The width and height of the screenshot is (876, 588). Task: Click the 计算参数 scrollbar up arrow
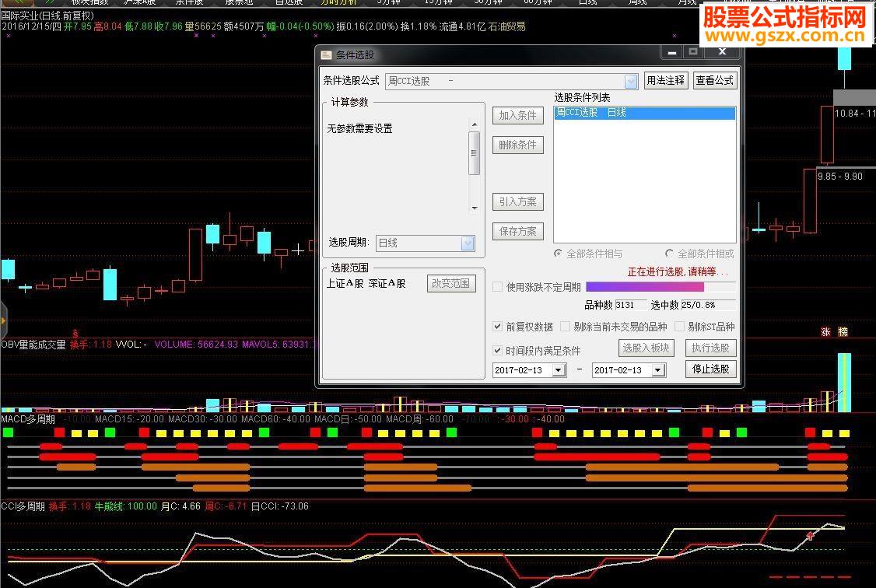tap(475, 124)
